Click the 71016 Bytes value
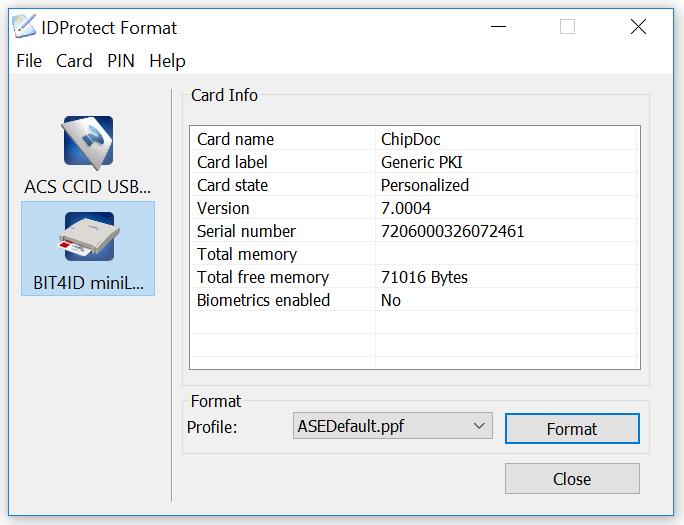684x525 pixels. pos(424,277)
